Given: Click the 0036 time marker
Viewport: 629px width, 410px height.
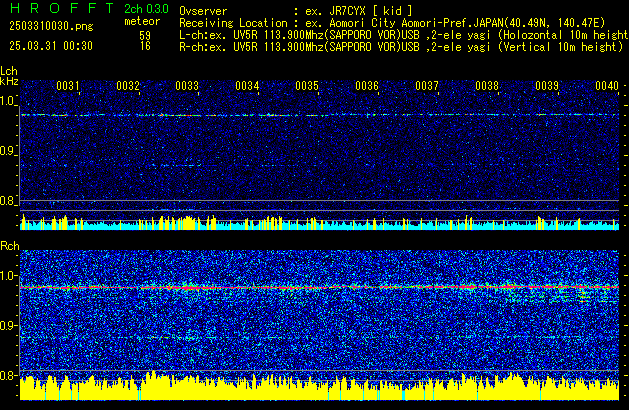Looking at the screenshot, I should (367, 86).
